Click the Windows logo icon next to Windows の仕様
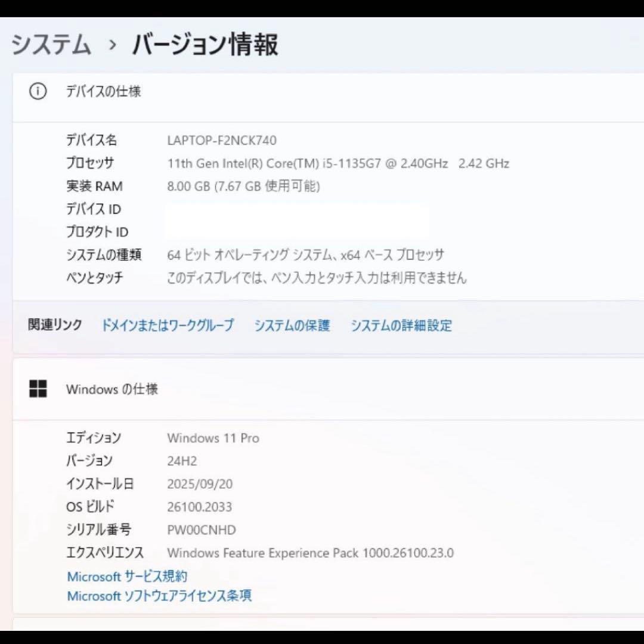Image resolution: width=644 pixels, height=644 pixels. [x=38, y=389]
